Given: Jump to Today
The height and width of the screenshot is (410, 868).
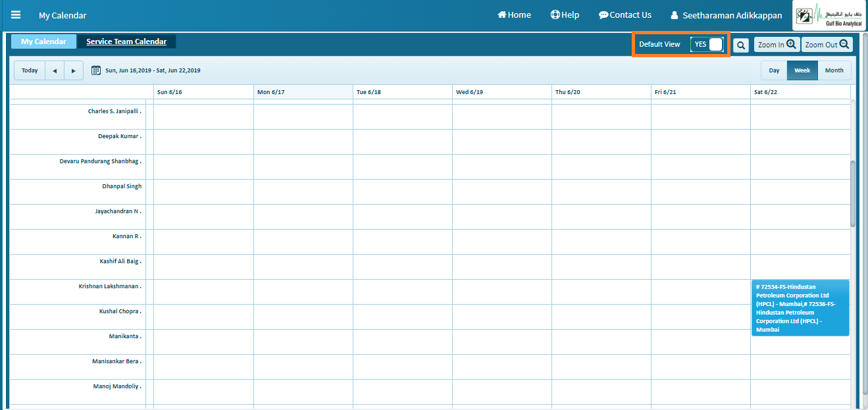Looking at the screenshot, I should pyautogui.click(x=30, y=70).
